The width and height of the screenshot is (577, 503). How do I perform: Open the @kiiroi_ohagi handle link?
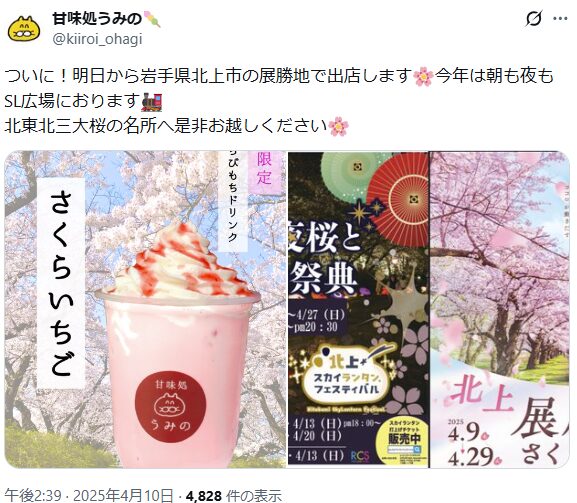point(97,39)
